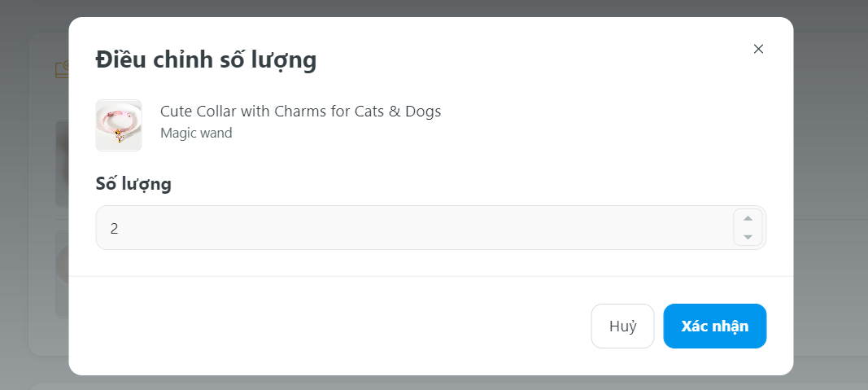868x390 pixels.
Task: Select the Magic wand variant text
Action: [196, 133]
